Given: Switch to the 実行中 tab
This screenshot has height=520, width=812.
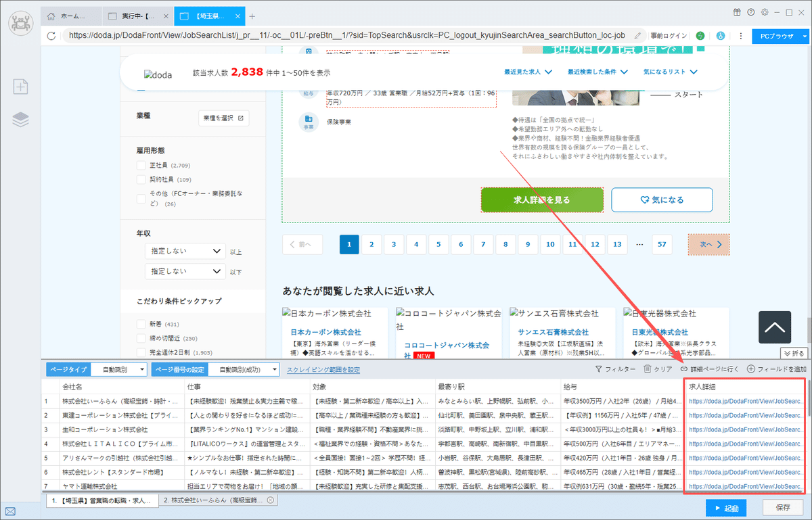Looking at the screenshot, I should pyautogui.click(x=139, y=16).
